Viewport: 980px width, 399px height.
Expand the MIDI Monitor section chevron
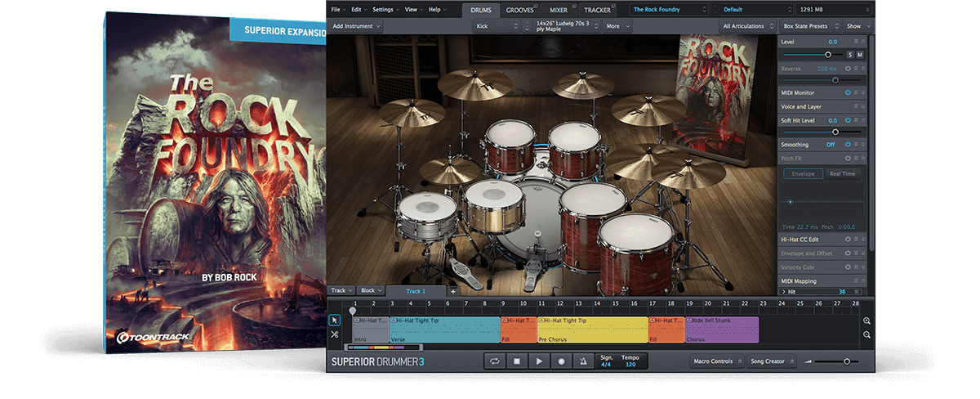pyautogui.click(x=864, y=92)
